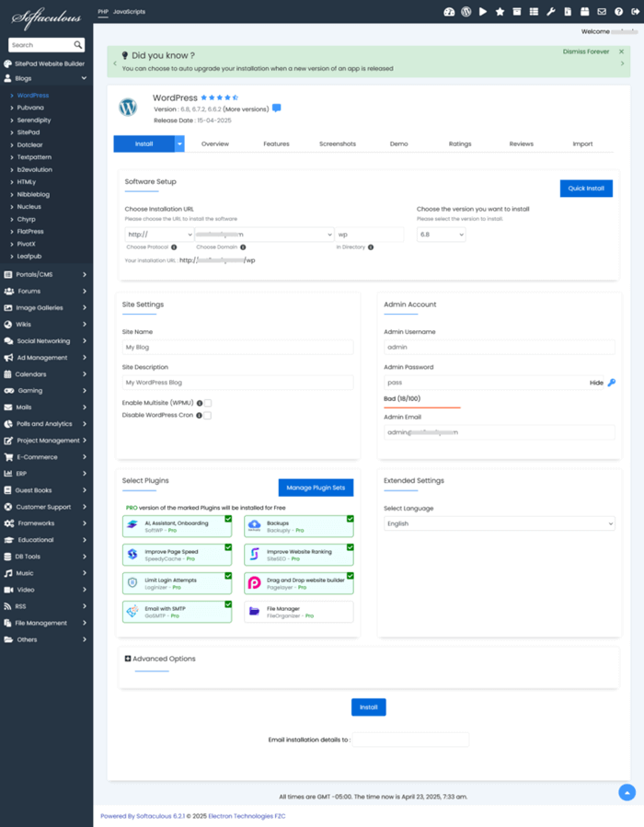
Task: Click the info icon next to Choose Protocol
Action: (x=174, y=247)
